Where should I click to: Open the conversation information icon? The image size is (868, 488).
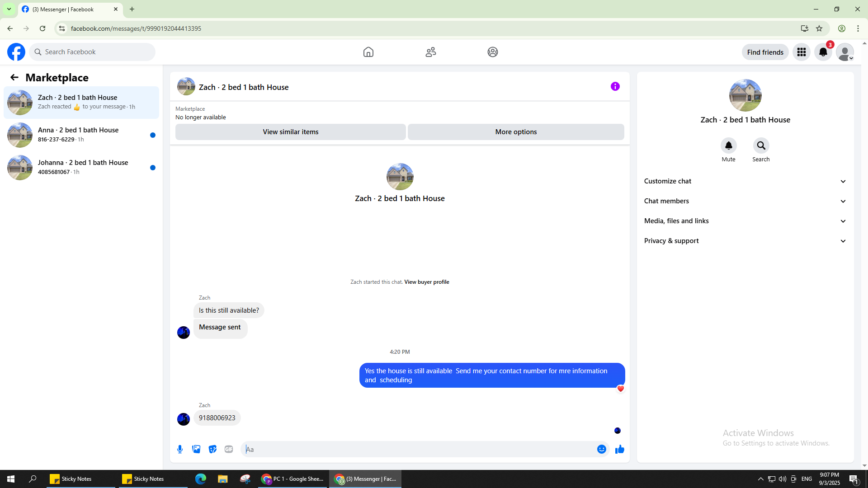(615, 86)
